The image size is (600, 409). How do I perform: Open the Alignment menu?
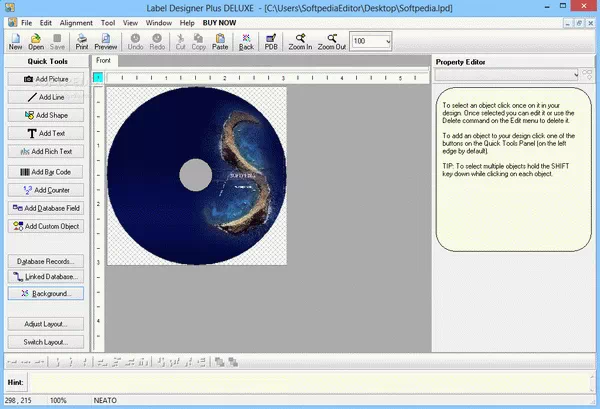[76, 21]
